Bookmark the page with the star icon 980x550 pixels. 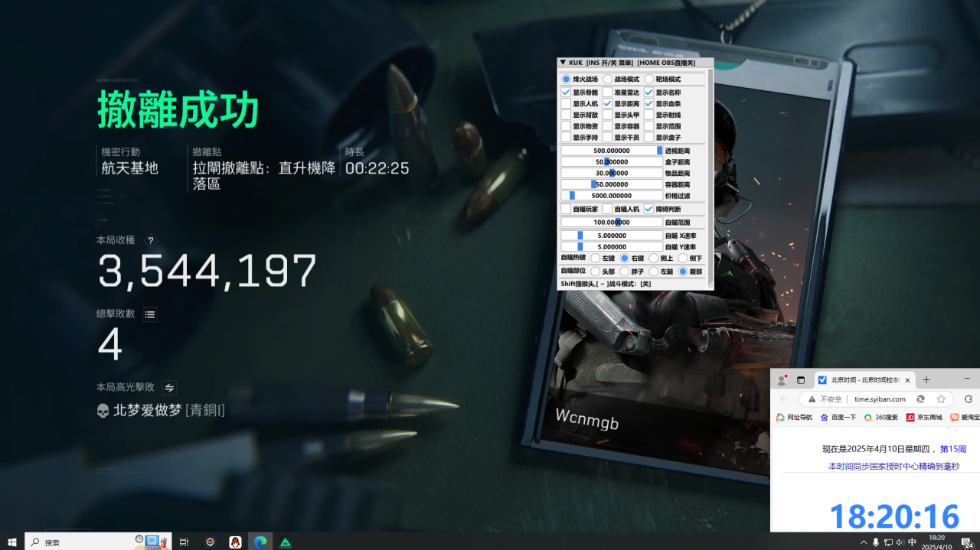941,399
